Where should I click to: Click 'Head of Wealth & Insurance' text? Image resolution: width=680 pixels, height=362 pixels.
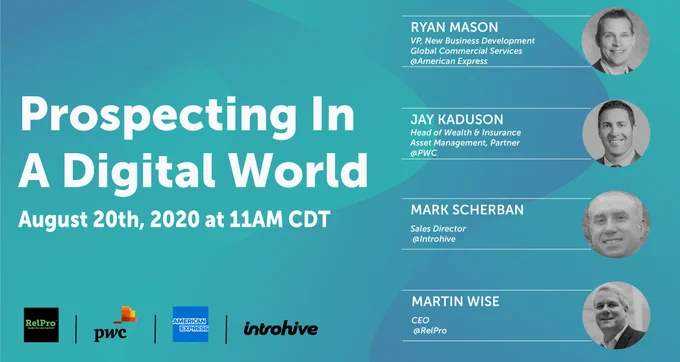click(x=466, y=133)
